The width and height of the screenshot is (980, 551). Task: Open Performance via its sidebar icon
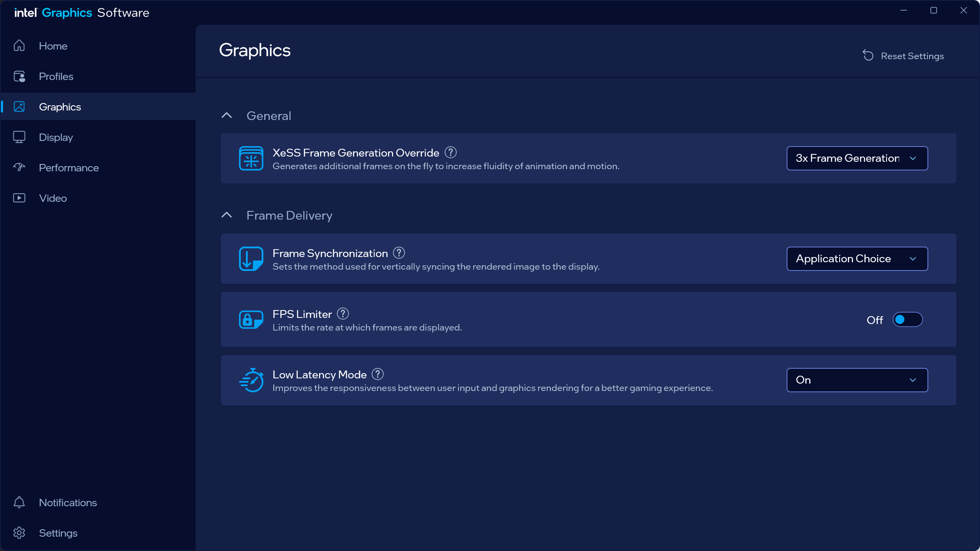19,167
